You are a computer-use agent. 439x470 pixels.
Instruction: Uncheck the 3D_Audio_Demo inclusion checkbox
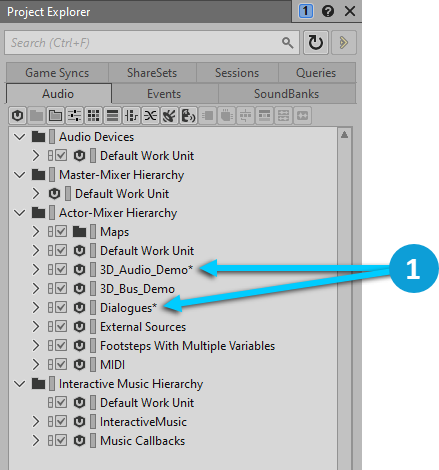(x=61, y=269)
